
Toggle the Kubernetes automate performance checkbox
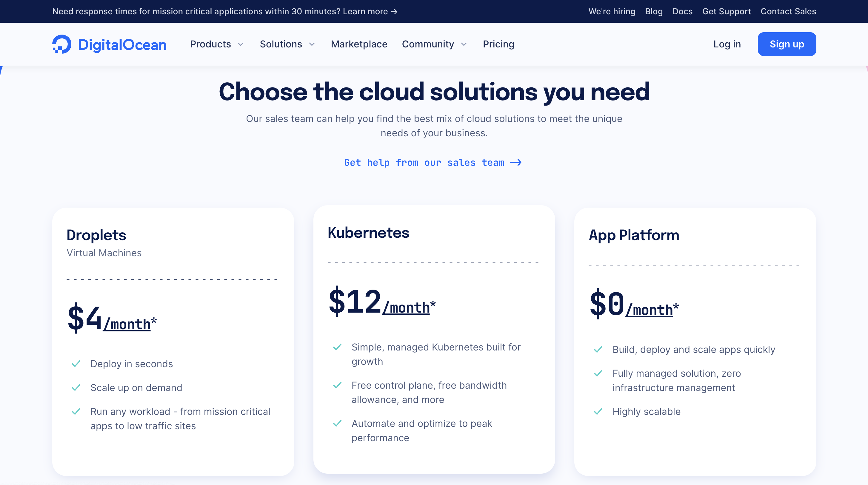(338, 423)
